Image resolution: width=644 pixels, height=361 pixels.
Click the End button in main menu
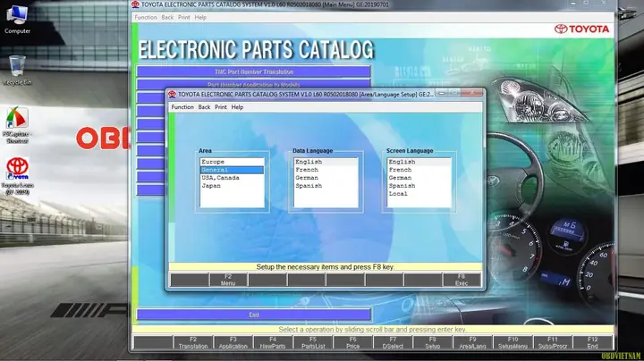(x=253, y=315)
